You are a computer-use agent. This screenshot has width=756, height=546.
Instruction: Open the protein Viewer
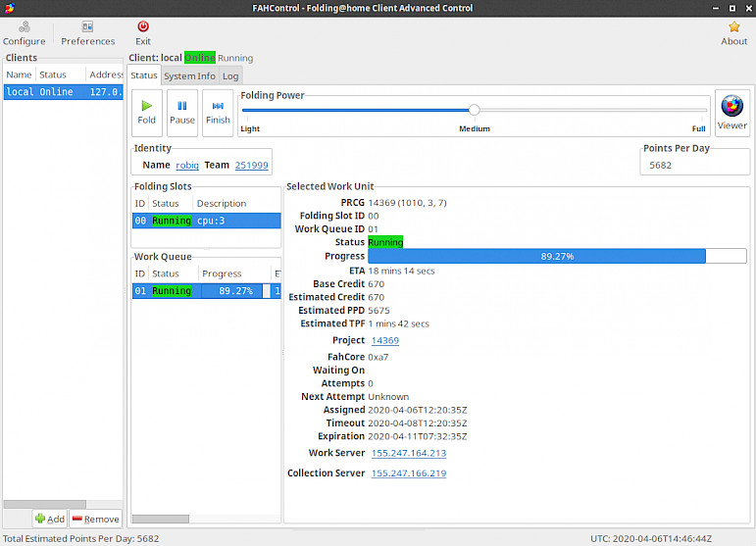click(731, 113)
